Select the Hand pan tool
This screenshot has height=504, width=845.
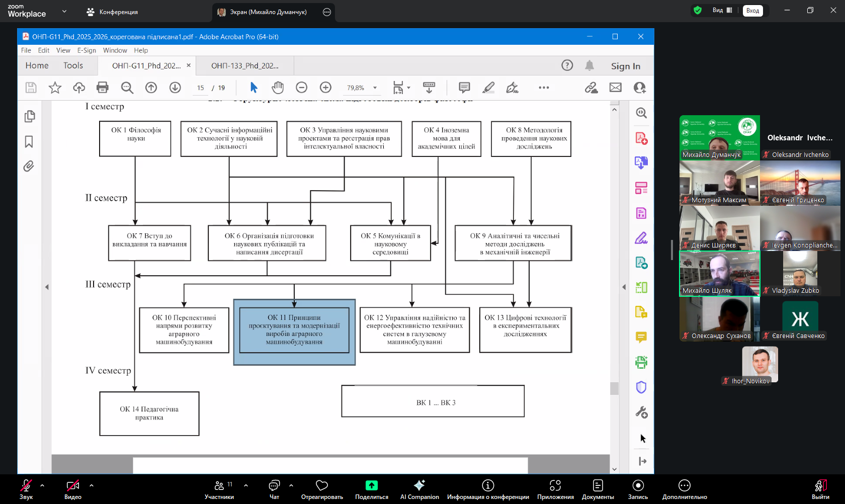278,88
